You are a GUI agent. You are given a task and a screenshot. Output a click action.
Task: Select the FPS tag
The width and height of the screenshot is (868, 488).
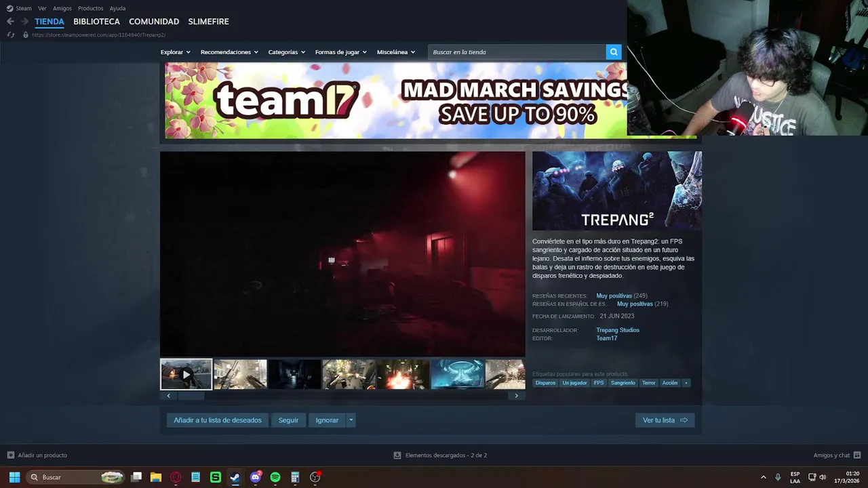pyautogui.click(x=599, y=383)
